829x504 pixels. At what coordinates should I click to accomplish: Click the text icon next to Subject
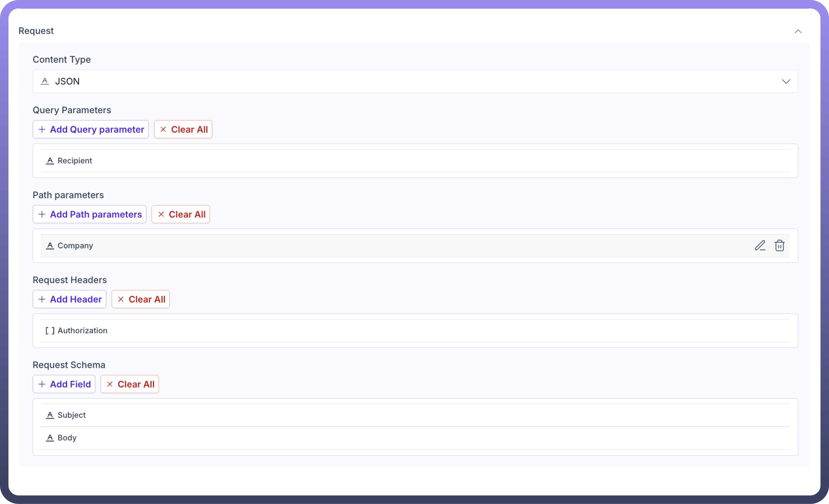[x=50, y=415]
